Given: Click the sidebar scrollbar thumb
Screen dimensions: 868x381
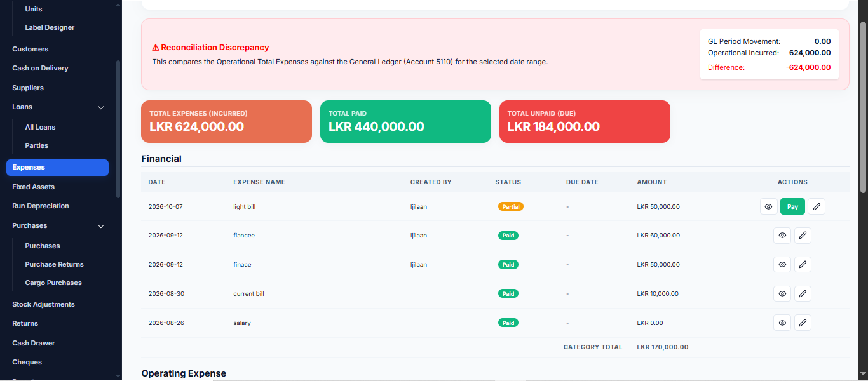Looking at the screenshot, I should point(118,130).
